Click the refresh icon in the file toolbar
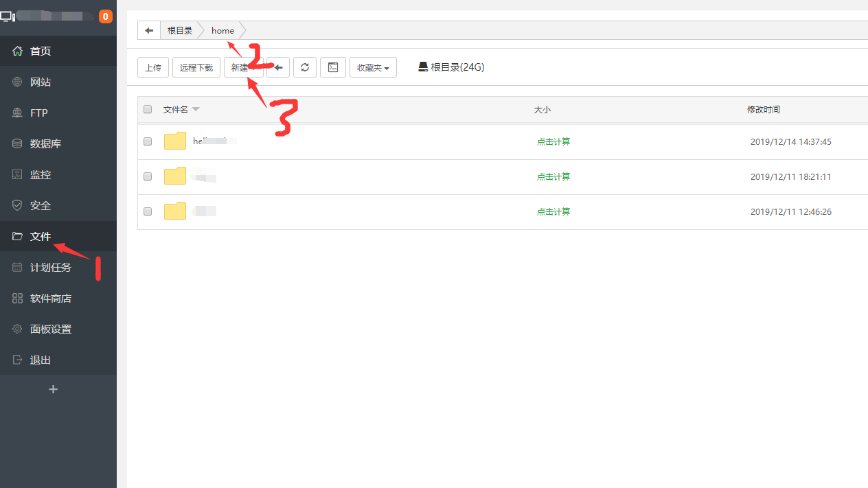The width and height of the screenshot is (868, 488). pyautogui.click(x=305, y=67)
